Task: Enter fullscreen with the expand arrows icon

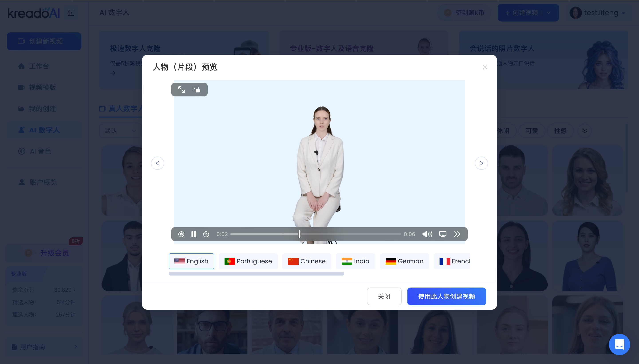Action: click(182, 90)
